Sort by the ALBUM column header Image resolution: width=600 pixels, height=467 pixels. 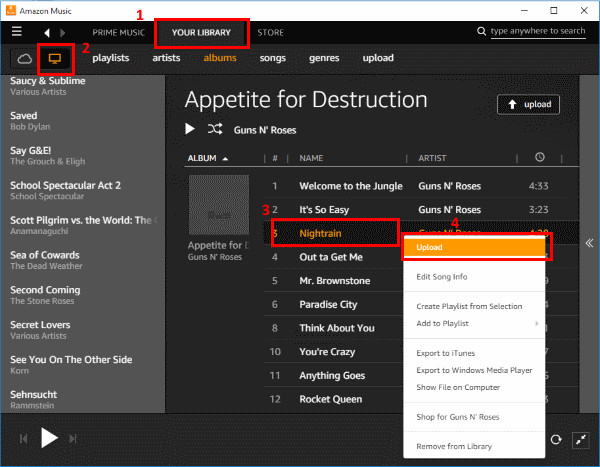[x=208, y=158]
